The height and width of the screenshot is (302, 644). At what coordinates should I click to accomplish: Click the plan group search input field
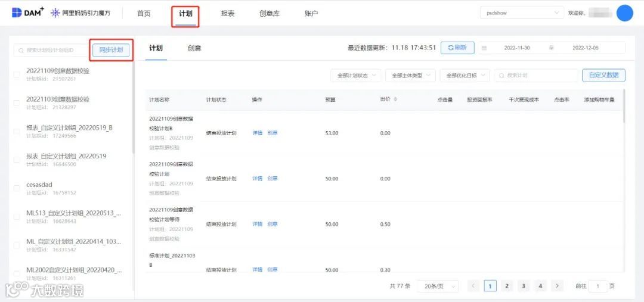tap(51, 51)
